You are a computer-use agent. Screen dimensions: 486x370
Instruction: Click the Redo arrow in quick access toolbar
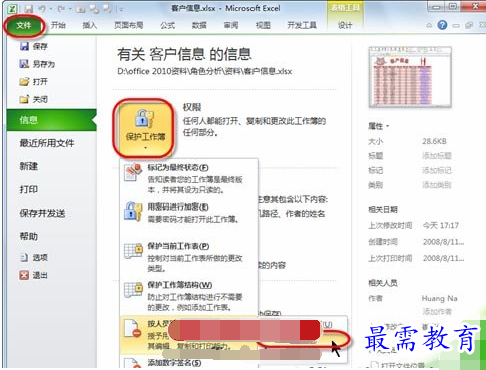61,9
